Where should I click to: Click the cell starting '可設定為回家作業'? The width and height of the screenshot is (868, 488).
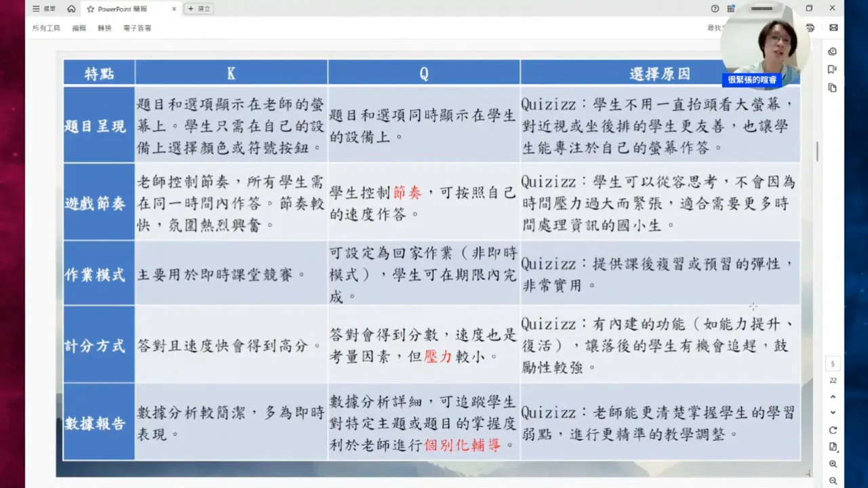tap(424, 274)
